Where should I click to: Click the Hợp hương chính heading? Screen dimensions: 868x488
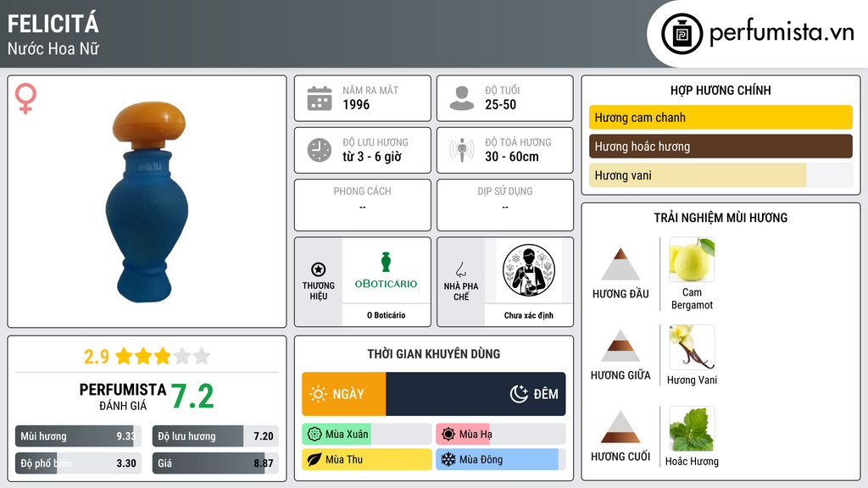click(x=721, y=90)
